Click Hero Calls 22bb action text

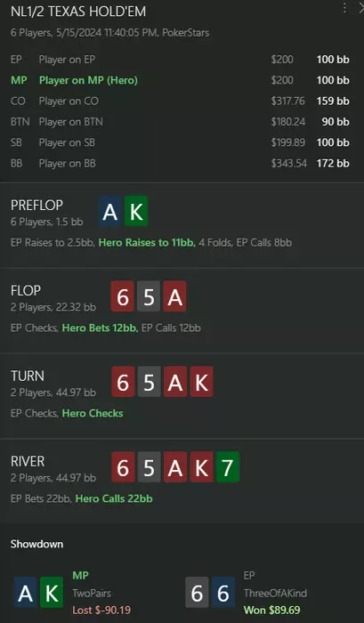point(114,498)
